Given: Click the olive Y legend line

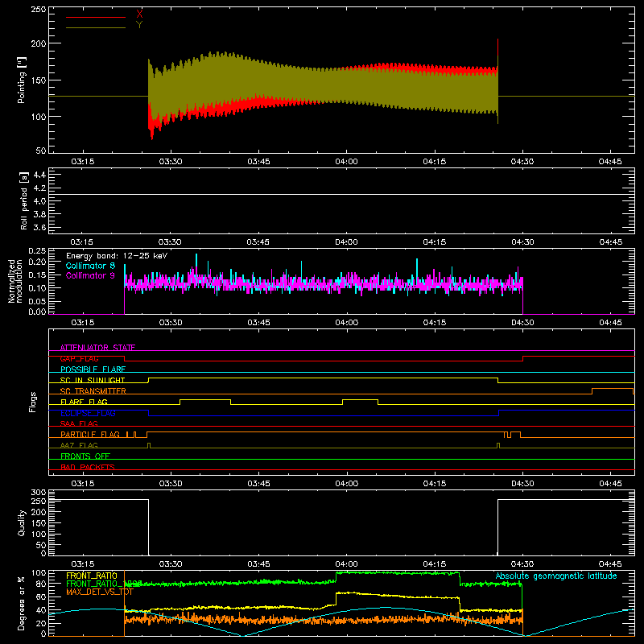Looking at the screenshot, I should (x=96, y=28).
